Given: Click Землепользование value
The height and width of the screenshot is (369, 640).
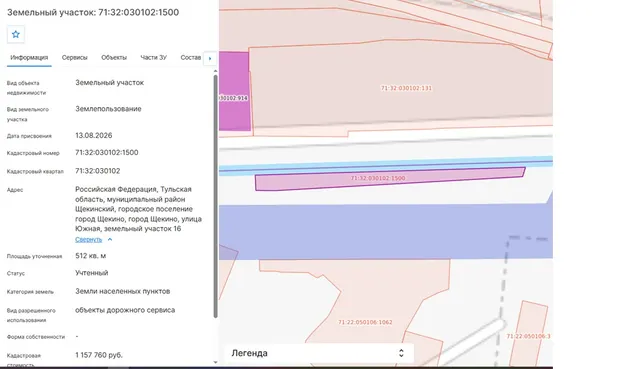Looking at the screenshot, I should pyautogui.click(x=108, y=109).
